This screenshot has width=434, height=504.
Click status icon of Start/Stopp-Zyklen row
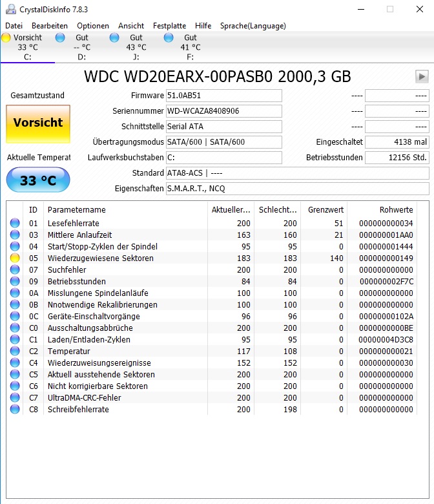(15, 246)
